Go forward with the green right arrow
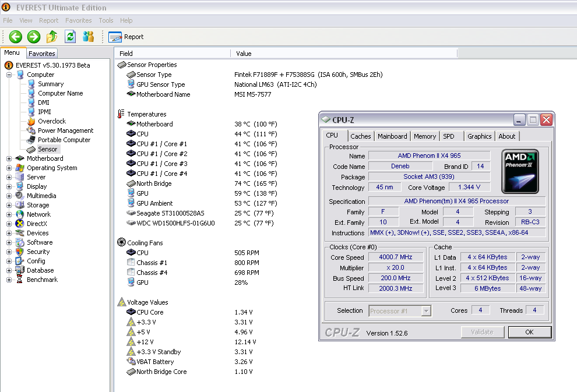 point(34,37)
